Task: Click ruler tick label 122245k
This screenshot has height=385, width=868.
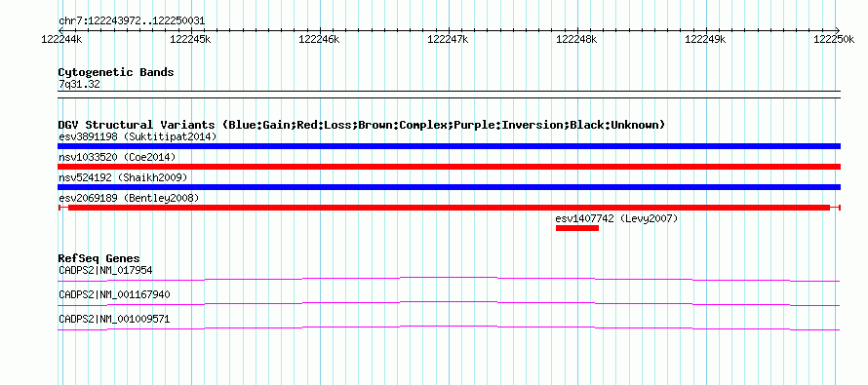Action: [190, 39]
